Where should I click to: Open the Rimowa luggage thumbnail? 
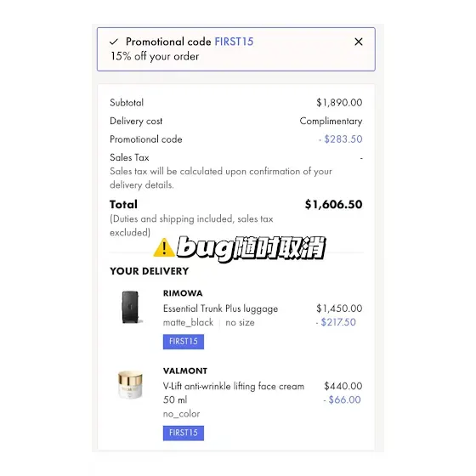coord(131,307)
